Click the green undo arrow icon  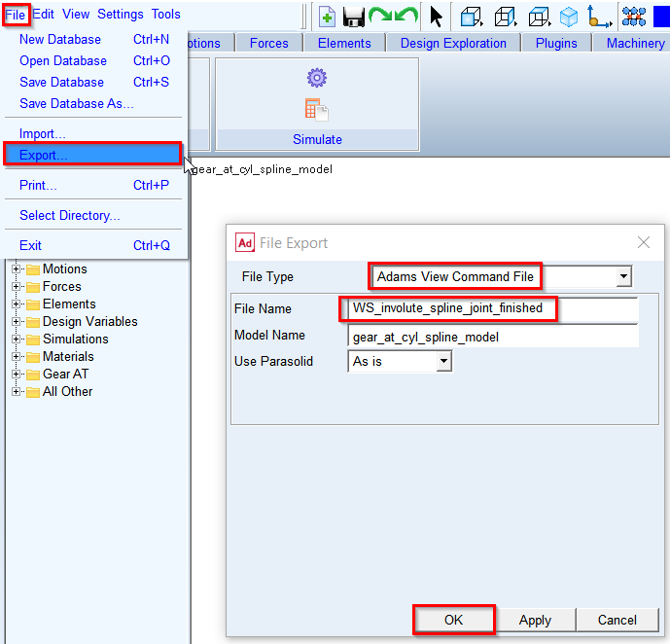(406, 17)
